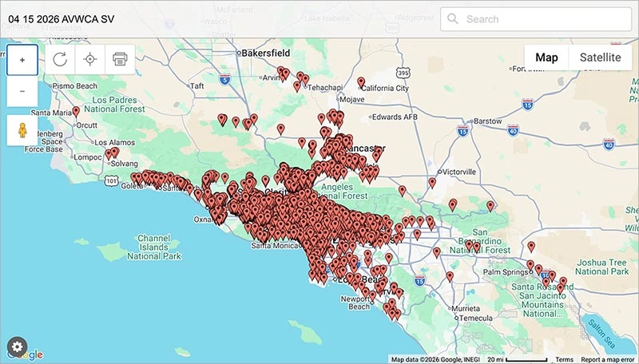Click the search magnifier icon

pos(452,18)
